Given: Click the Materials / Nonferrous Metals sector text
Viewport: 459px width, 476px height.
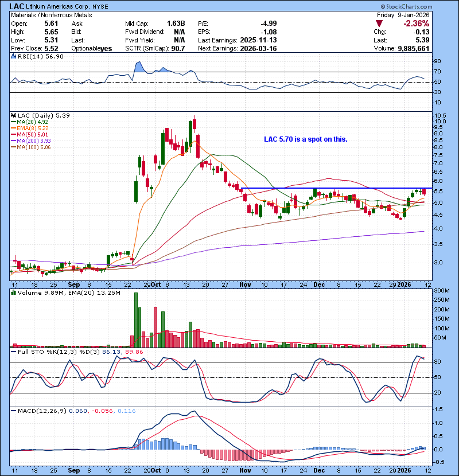Looking at the screenshot, I should point(51,15).
